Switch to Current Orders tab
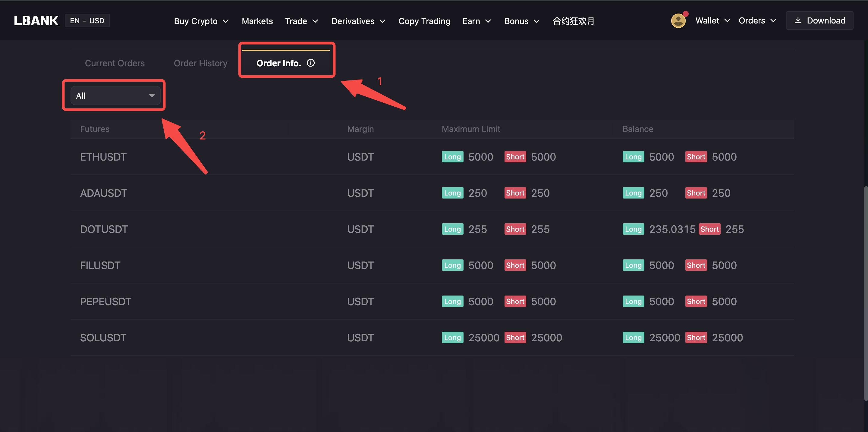Viewport: 868px width, 432px height. pyautogui.click(x=115, y=63)
